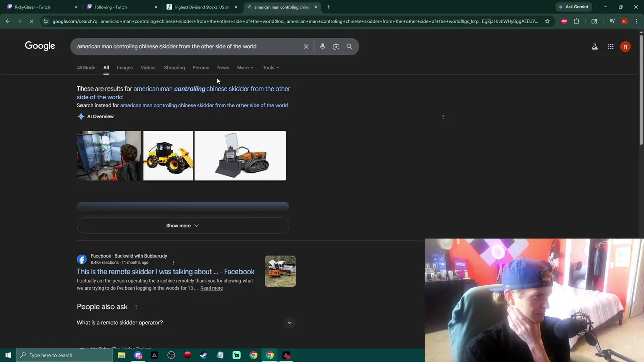Screen dimensions: 644x362
Task: Select the News search tab
Action: click(223, 68)
